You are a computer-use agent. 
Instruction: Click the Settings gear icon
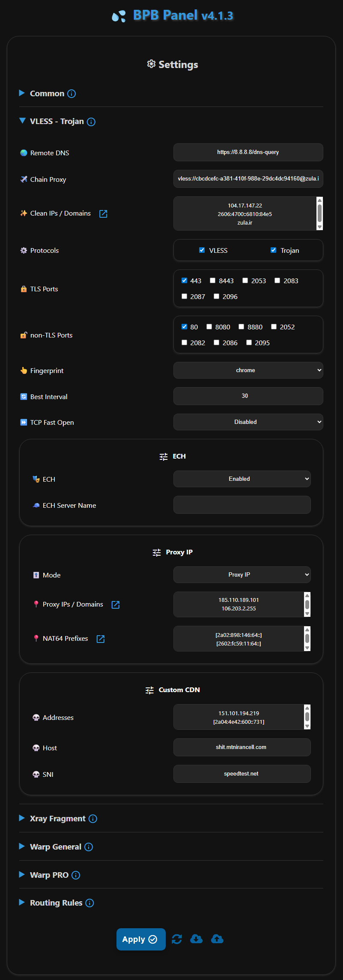(151, 64)
